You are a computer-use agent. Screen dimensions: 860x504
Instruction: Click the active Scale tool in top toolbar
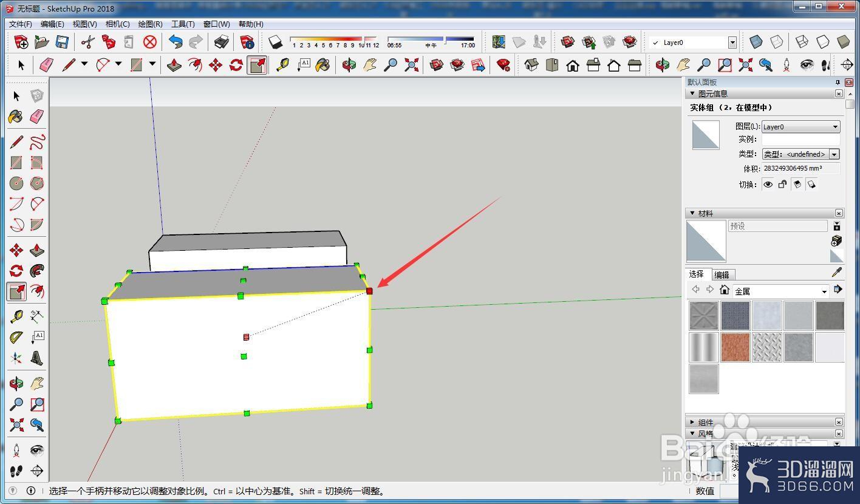coord(258,65)
